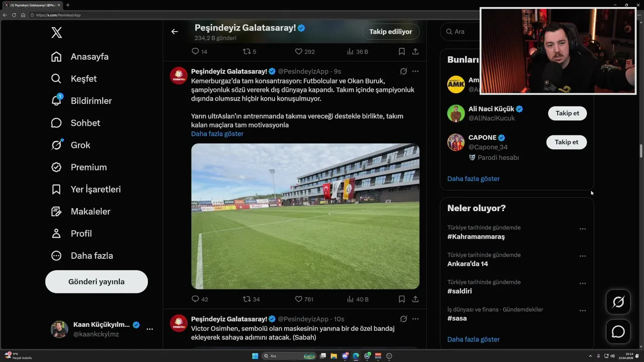Show more follow suggestions link
This screenshot has height=362, width=644.
pyautogui.click(x=473, y=178)
